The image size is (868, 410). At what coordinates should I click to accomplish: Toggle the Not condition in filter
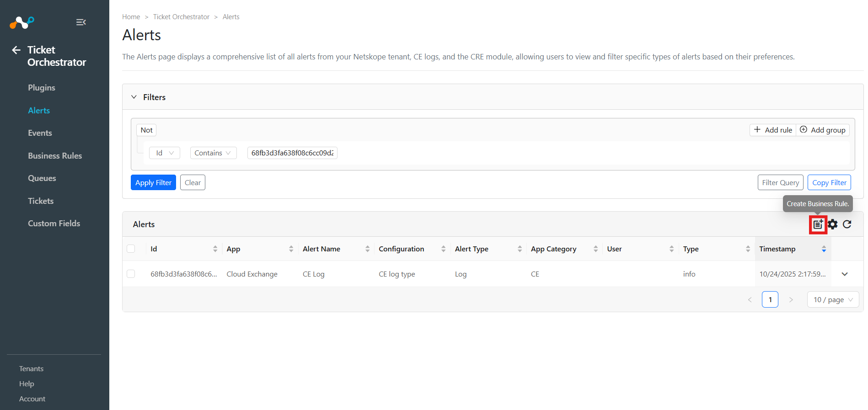(x=146, y=130)
